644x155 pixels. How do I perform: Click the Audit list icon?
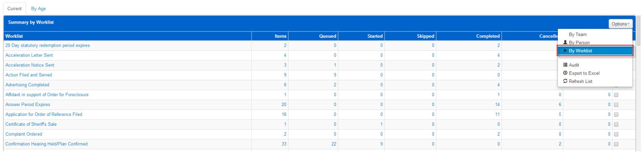(565, 65)
